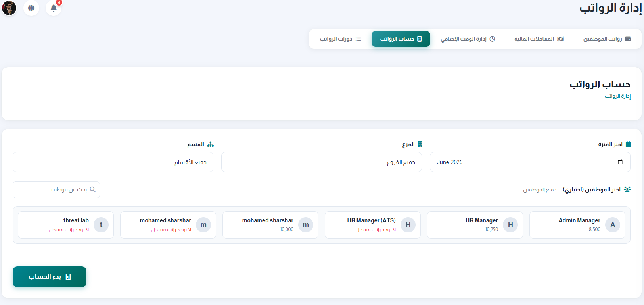
Task: Click the June 2026 period field
Action: click(530, 162)
